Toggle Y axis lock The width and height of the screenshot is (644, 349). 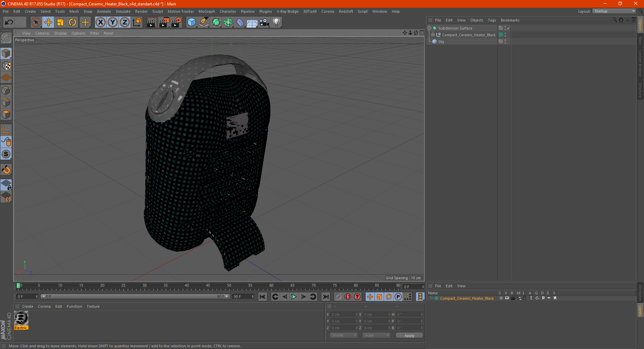pyautogui.click(x=113, y=22)
